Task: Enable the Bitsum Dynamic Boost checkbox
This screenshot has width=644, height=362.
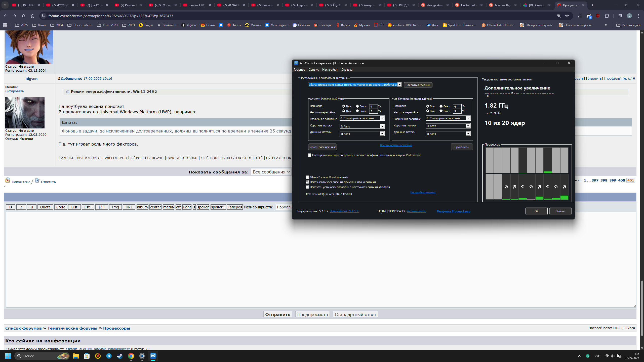Action: coord(307,177)
